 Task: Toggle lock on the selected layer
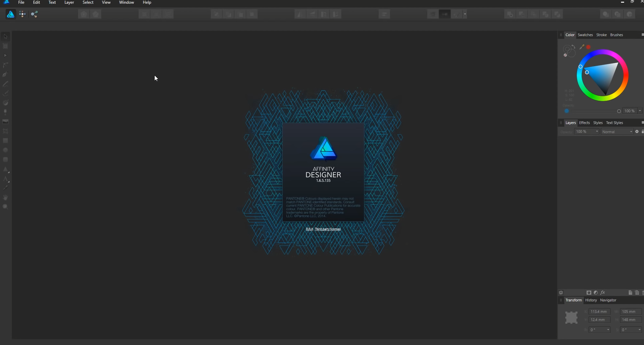tap(643, 131)
